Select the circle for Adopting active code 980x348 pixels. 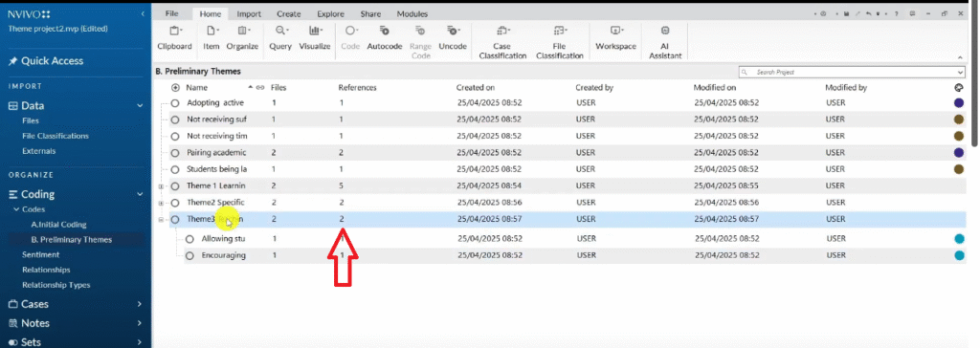point(175,103)
